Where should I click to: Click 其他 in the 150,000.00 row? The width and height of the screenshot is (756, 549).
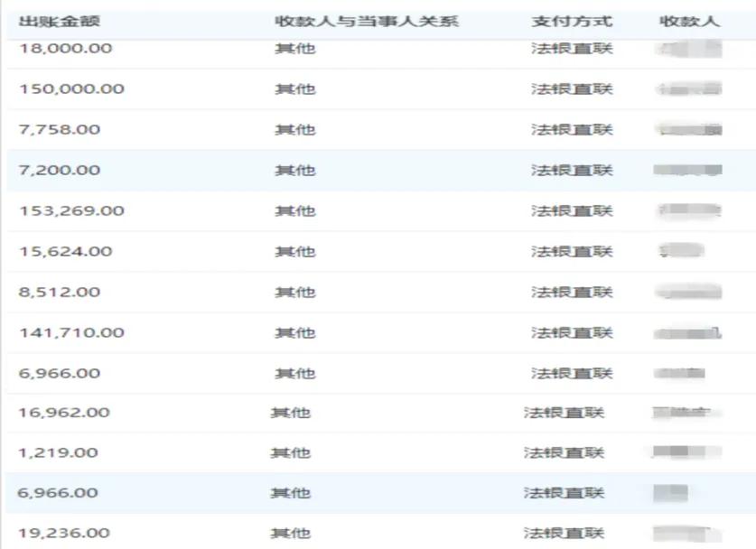pyautogui.click(x=295, y=88)
